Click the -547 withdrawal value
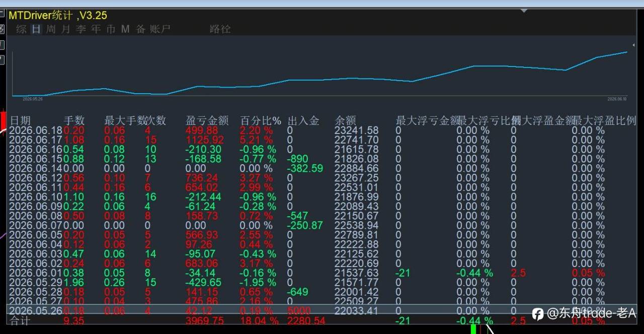The width and height of the screenshot is (644, 334). coord(298,216)
